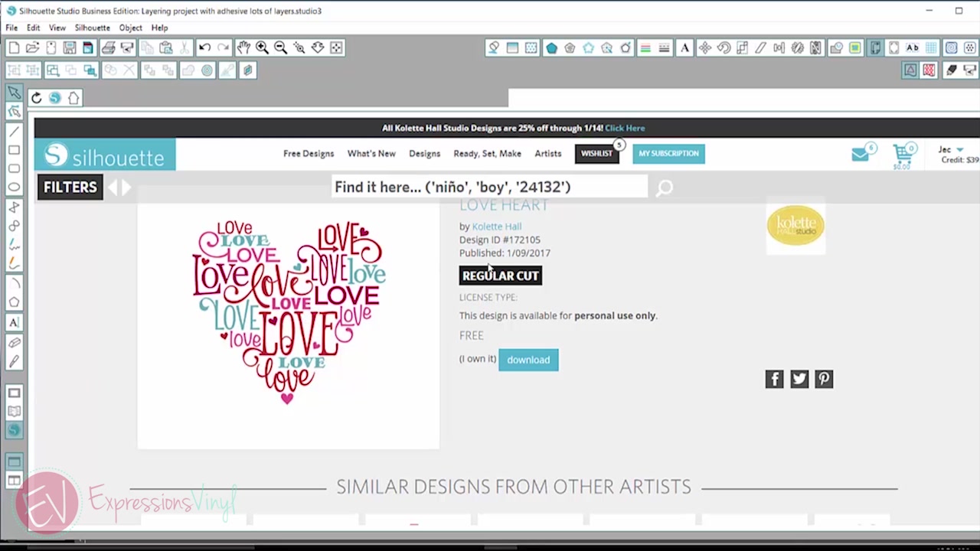Select the Edit Points tool

14,112
